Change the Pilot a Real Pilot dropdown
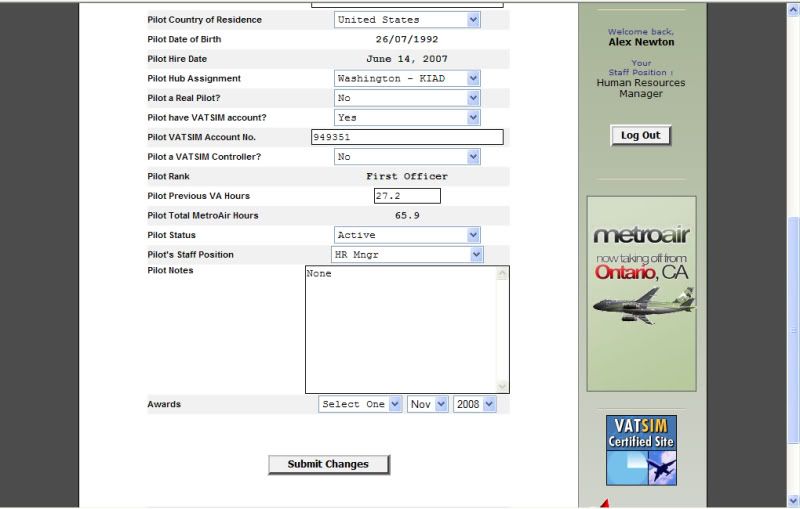800x509 pixels. point(407,98)
